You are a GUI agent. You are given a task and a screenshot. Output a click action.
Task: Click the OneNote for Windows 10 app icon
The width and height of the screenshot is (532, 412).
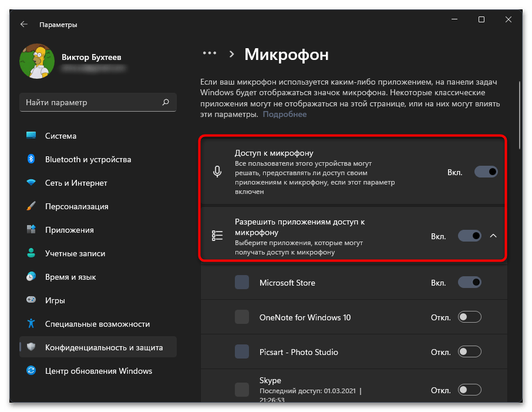(242, 317)
